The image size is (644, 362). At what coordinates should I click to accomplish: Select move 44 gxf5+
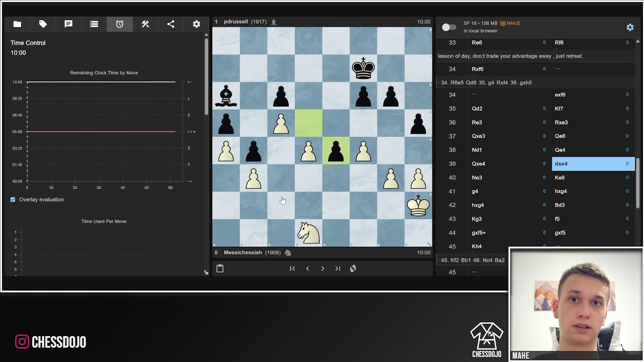click(510, 233)
